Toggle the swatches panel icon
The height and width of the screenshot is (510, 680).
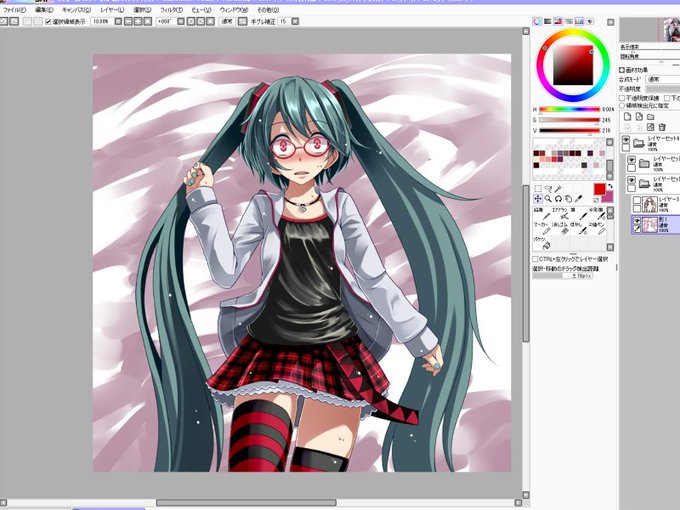click(x=579, y=21)
